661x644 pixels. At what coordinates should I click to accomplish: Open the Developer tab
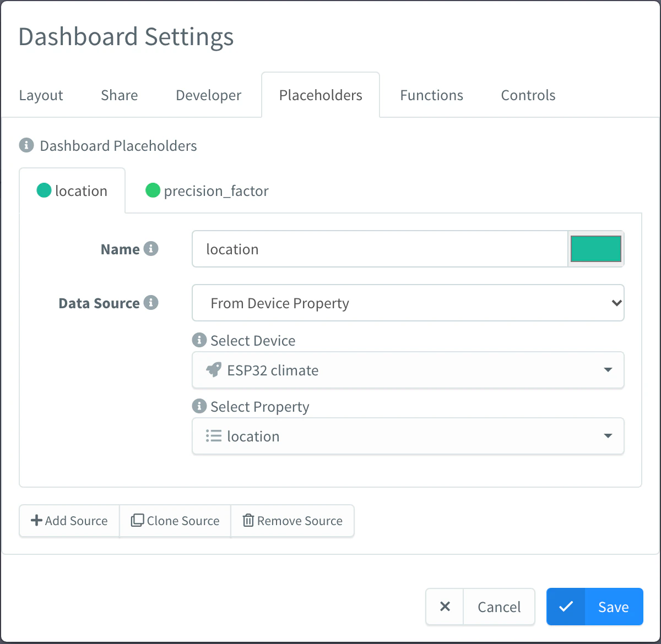[209, 95]
